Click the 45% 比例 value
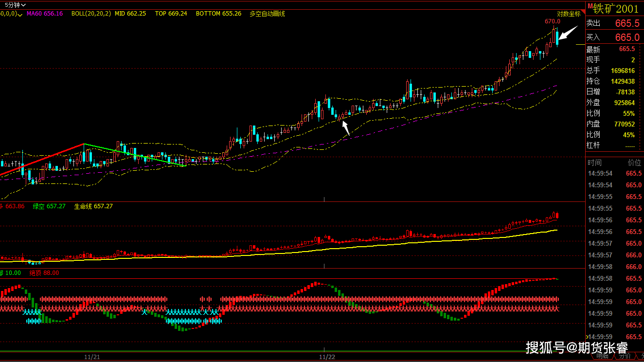 pos(629,135)
